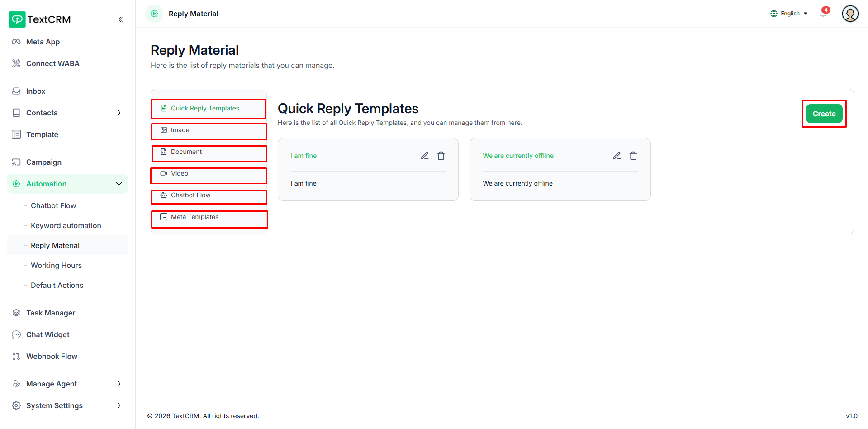Screen dimensions: 868x429
Task: Select the Meta Templates tab
Action: 209,217
